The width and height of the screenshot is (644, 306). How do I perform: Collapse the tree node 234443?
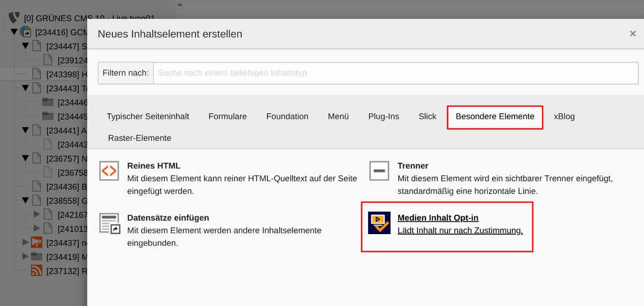[x=25, y=88]
